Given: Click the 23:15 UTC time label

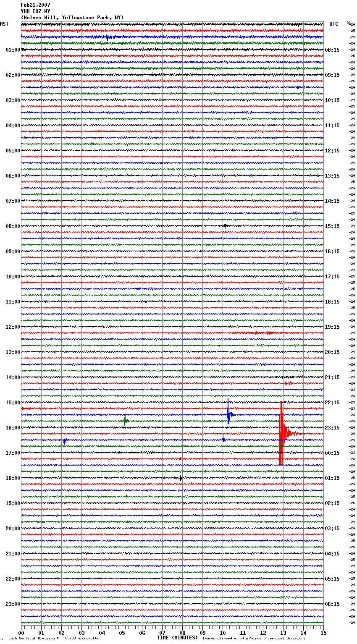Looking at the screenshot, I should point(332,428).
